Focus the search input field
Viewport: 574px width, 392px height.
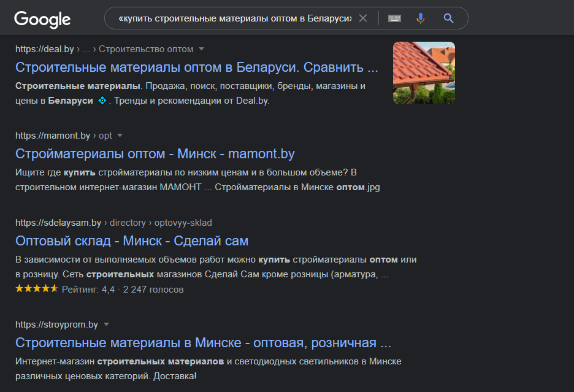click(234, 18)
